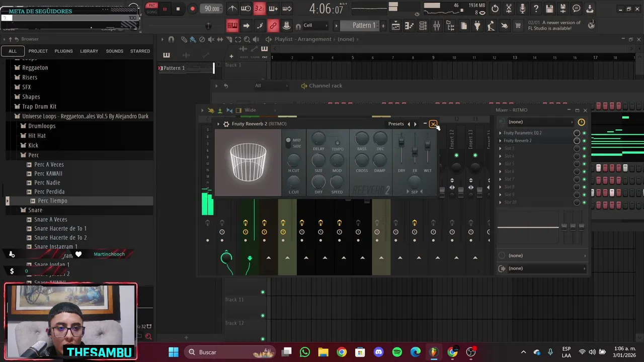Image resolution: width=644 pixels, height=362 pixels.
Task: Click the chat bubble icon in toolbar
Action: click(x=577, y=9)
